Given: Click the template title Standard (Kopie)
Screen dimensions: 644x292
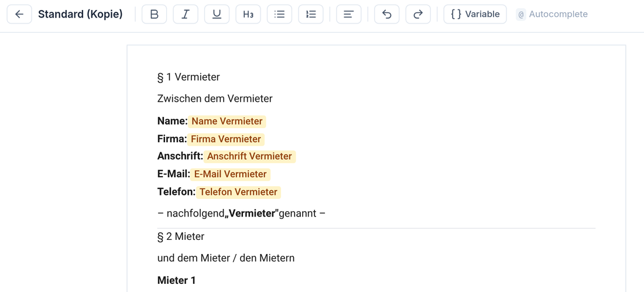Looking at the screenshot, I should tap(81, 15).
